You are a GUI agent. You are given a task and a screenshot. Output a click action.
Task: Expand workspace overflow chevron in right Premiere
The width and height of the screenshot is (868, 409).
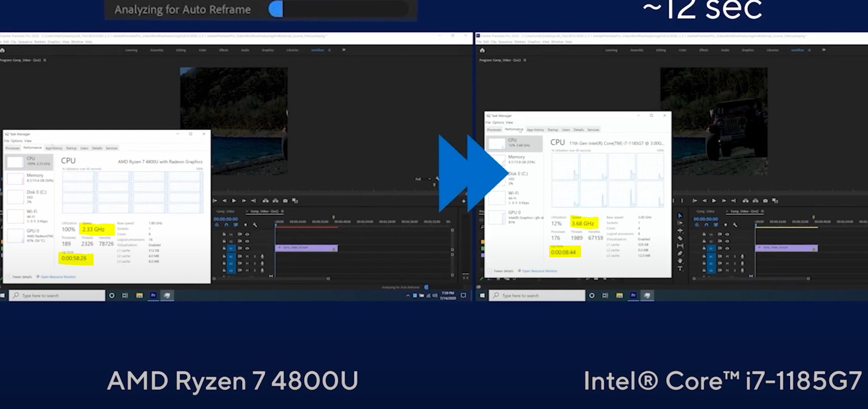click(824, 50)
